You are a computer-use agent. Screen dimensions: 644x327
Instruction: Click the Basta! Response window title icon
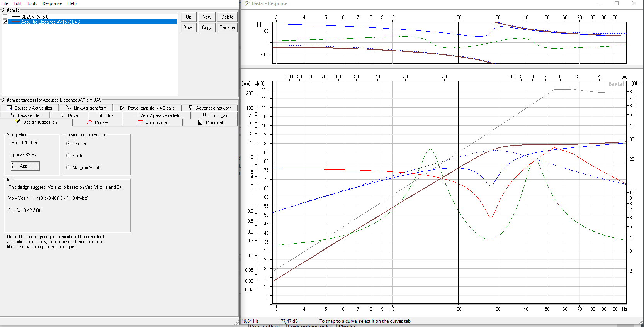(247, 3)
